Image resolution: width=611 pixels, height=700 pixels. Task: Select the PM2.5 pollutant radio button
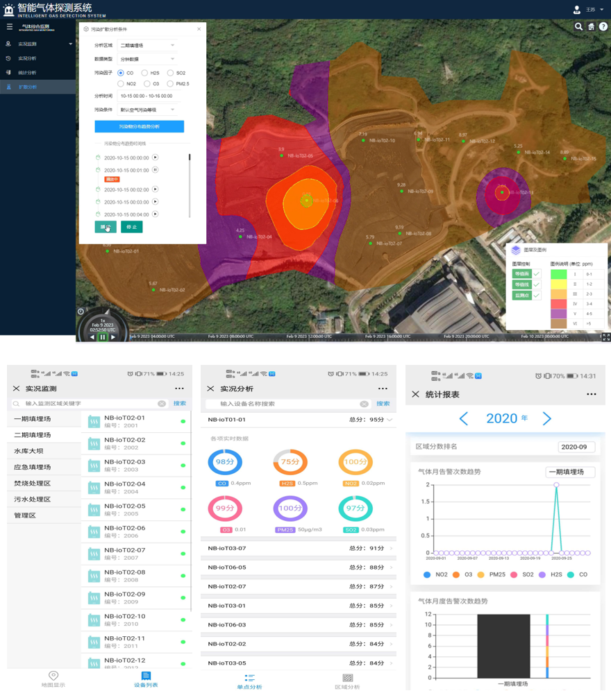pos(170,84)
